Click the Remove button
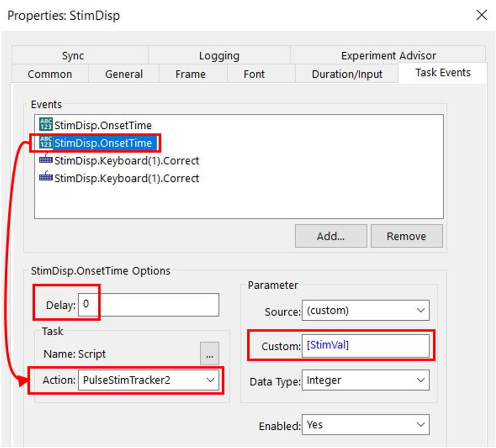This screenshot has height=448, width=496. 406,236
